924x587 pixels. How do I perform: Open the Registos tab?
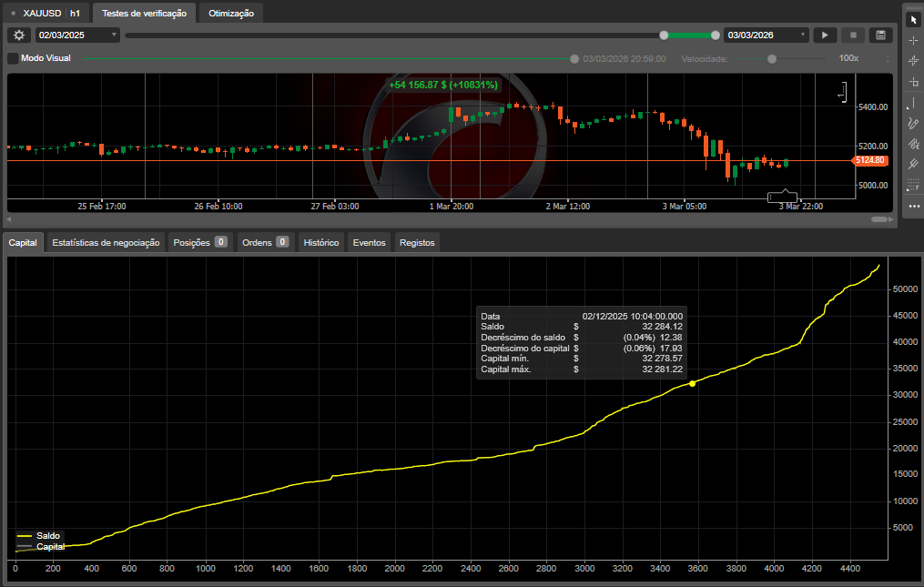coord(417,242)
